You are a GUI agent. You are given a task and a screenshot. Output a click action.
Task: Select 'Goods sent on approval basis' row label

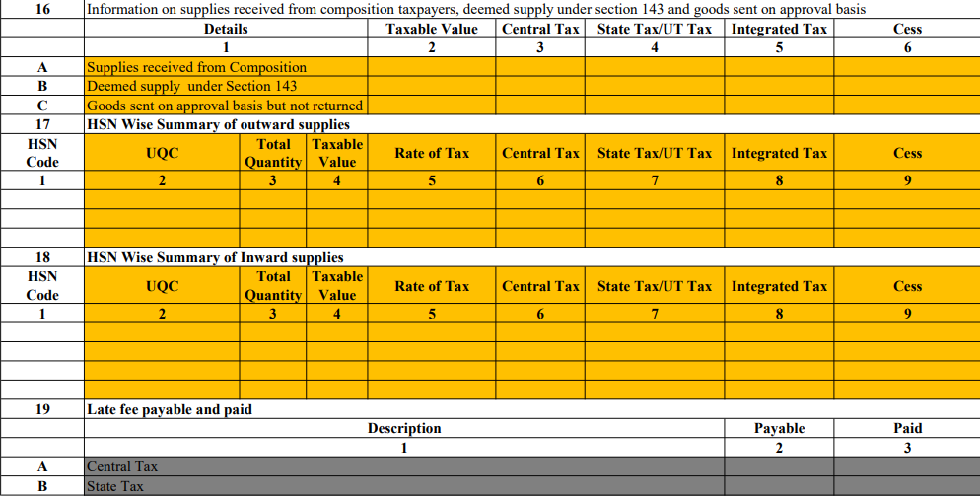tap(225, 106)
